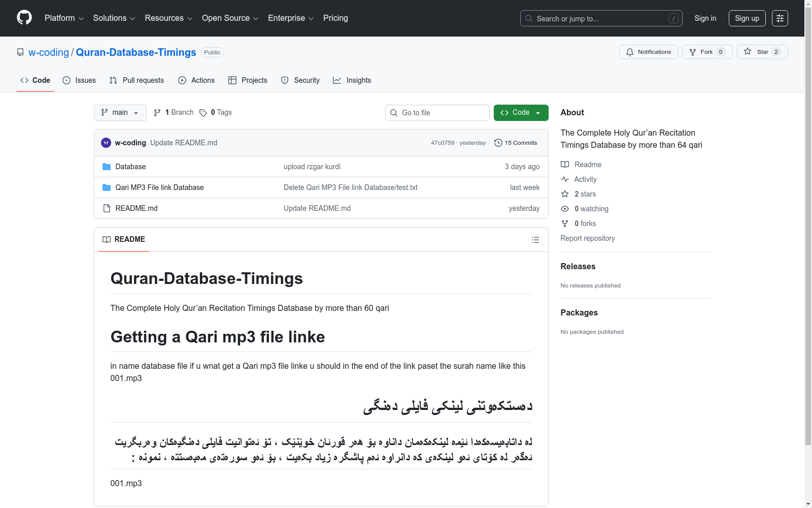Click the branch icon next to 1 Branch
Screen dimensions: 812x508
point(157,113)
